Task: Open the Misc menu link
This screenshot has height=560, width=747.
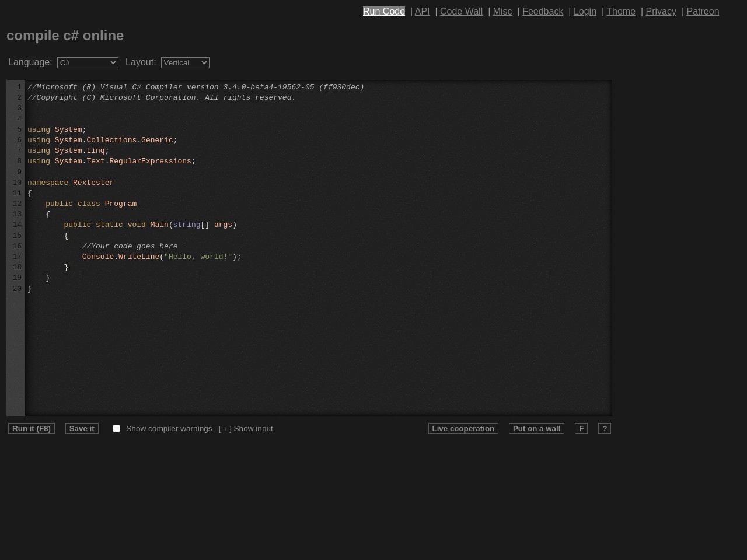Action: click(x=502, y=12)
